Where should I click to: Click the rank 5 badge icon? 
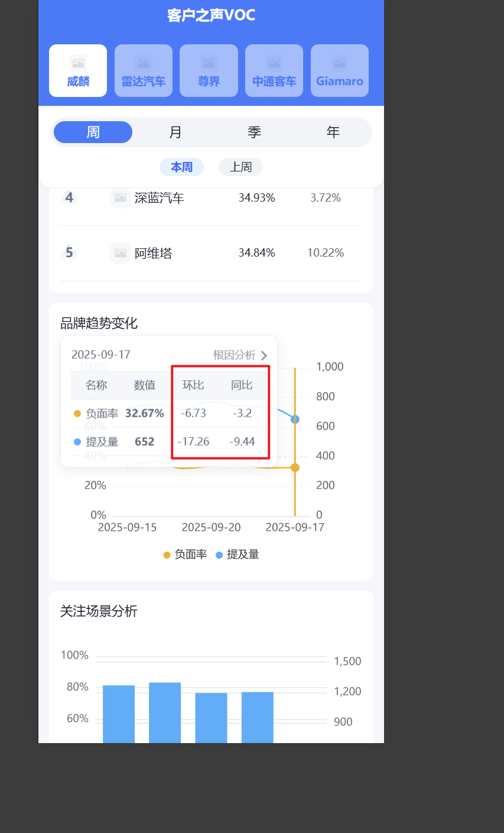tap(69, 253)
